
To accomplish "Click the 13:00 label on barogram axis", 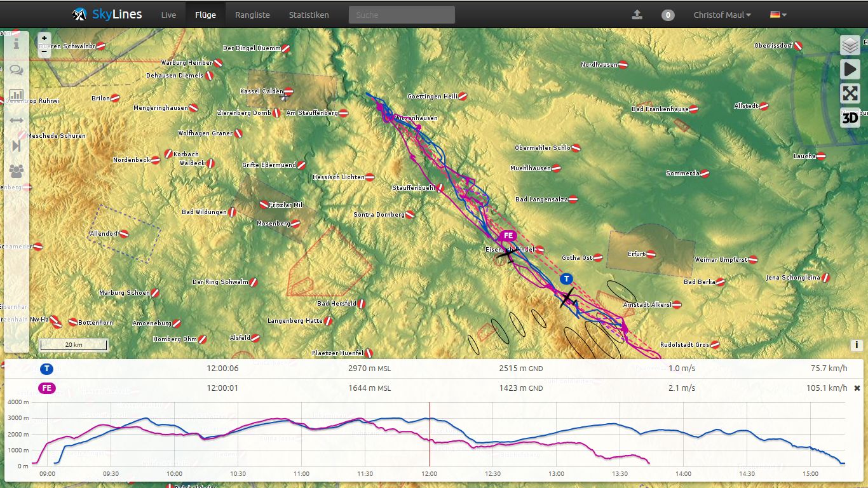I will point(557,473).
